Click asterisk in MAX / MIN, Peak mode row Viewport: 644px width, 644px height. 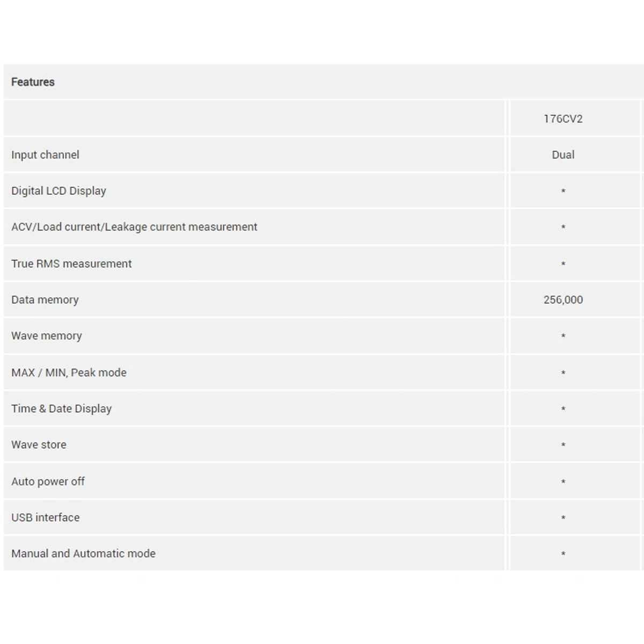click(563, 373)
